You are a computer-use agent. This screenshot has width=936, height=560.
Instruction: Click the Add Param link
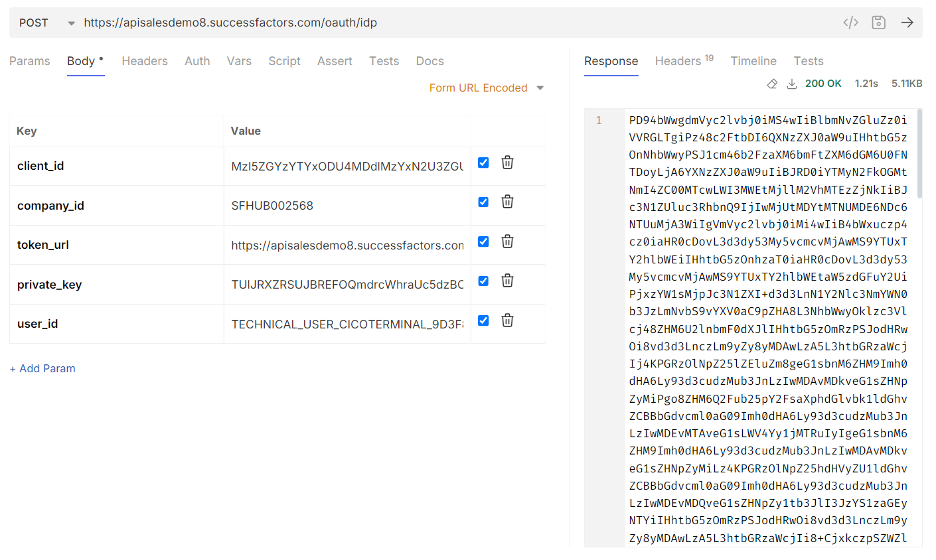(x=42, y=368)
